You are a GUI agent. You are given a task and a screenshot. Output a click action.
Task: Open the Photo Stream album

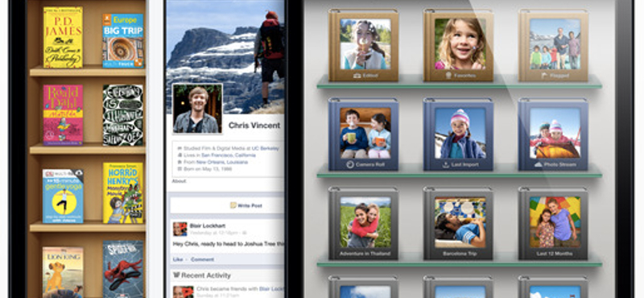click(553, 135)
